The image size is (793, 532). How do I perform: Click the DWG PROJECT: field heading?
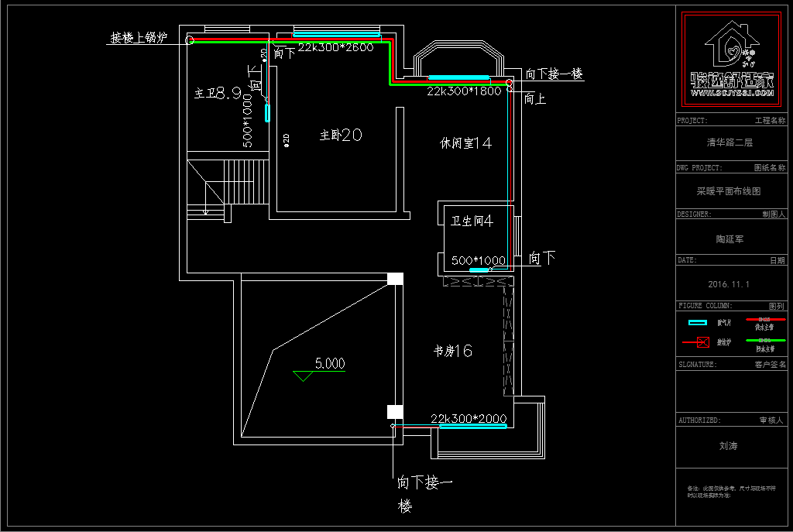point(699,167)
